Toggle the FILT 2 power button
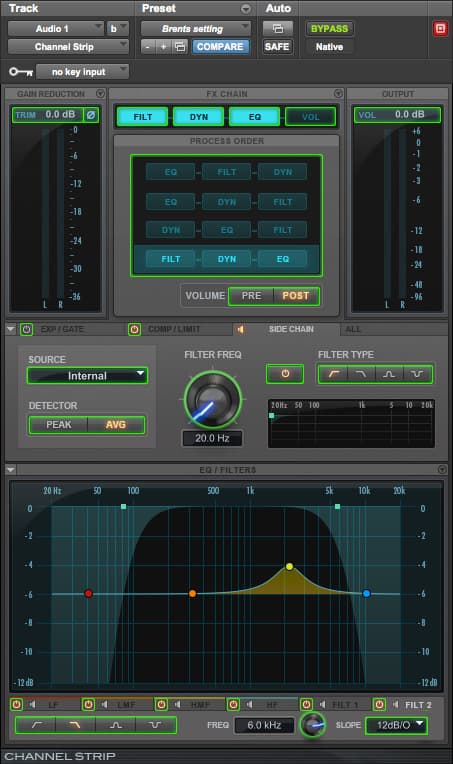 tap(379, 705)
